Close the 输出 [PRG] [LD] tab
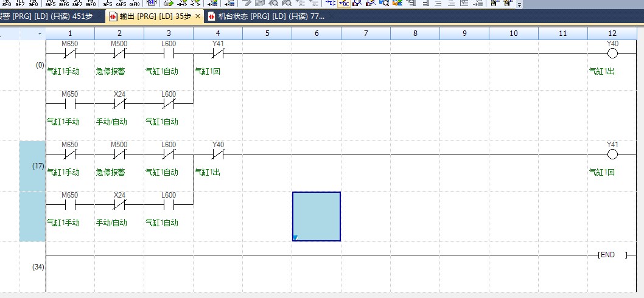Image resolution: width=644 pixels, height=298 pixels. coord(198,16)
